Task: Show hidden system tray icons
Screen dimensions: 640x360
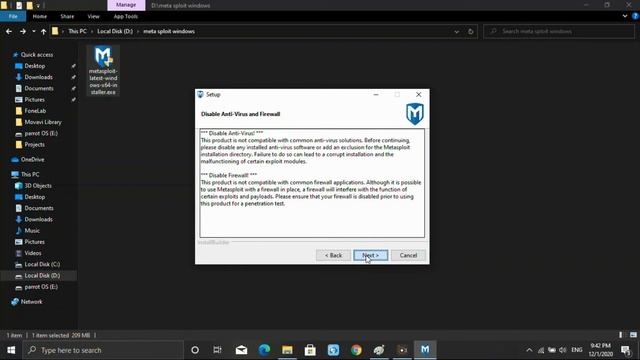Action: (x=529, y=350)
